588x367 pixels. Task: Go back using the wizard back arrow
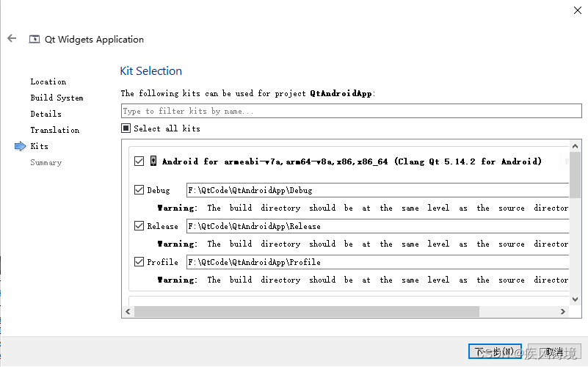pos(12,38)
